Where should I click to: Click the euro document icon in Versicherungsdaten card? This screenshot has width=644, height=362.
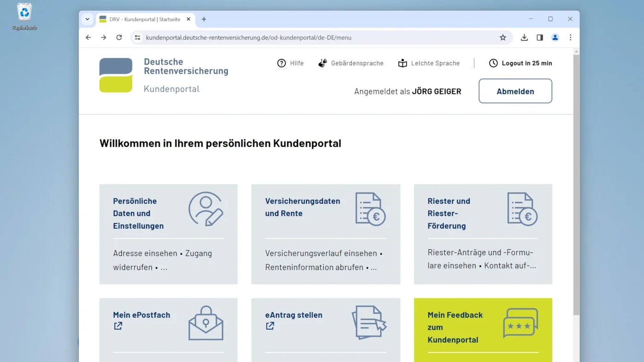click(x=370, y=209)
